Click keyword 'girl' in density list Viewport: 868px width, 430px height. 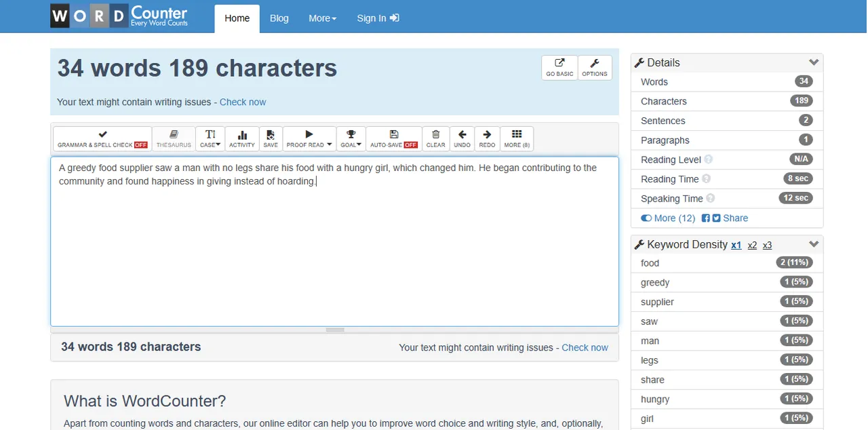tap(727, 418)
